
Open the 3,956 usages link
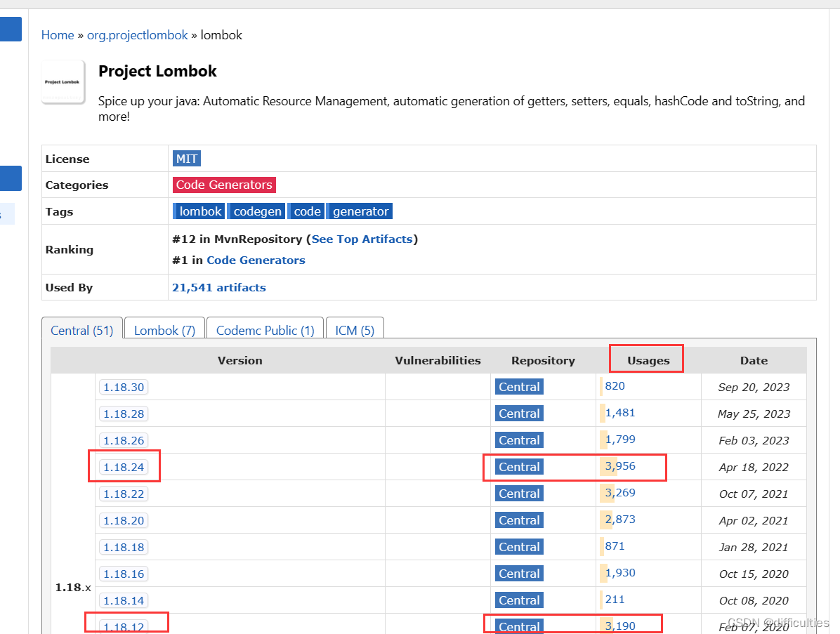point(620,466)
